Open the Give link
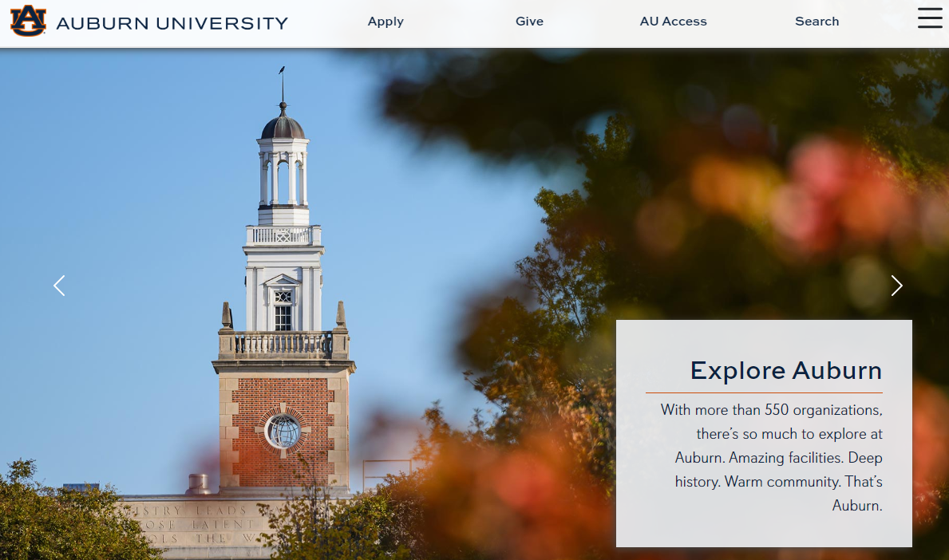Image resolution: width=949 pixels, height=560 pixels. pyautogui.click(x=530, y=22)
